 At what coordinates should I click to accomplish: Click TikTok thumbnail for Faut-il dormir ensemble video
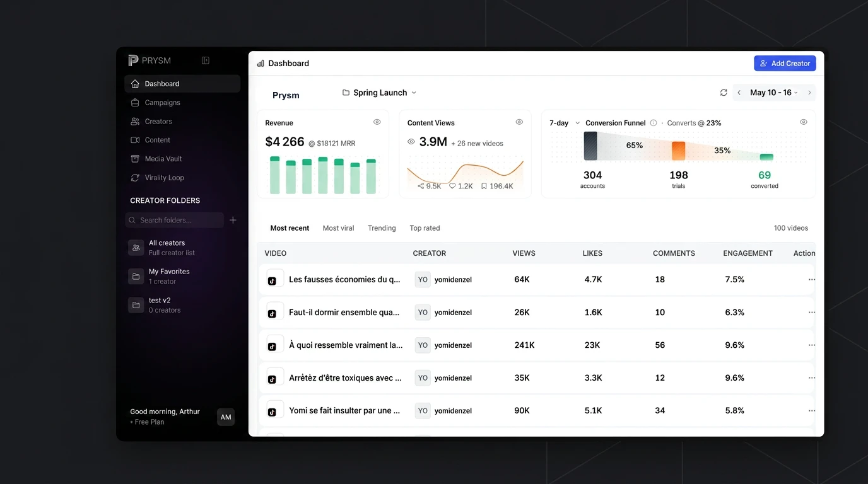tap(274, 312)
